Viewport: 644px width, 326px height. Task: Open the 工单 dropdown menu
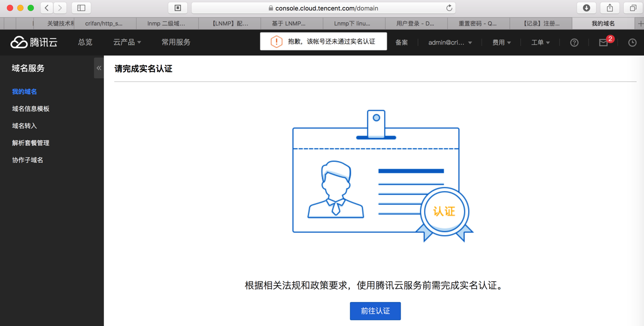[x=540, y=42]
